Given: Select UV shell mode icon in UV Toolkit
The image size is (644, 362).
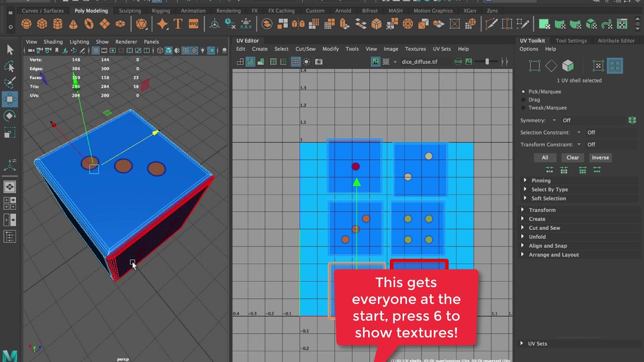Looking at the screenshot, I should [615, 65].
